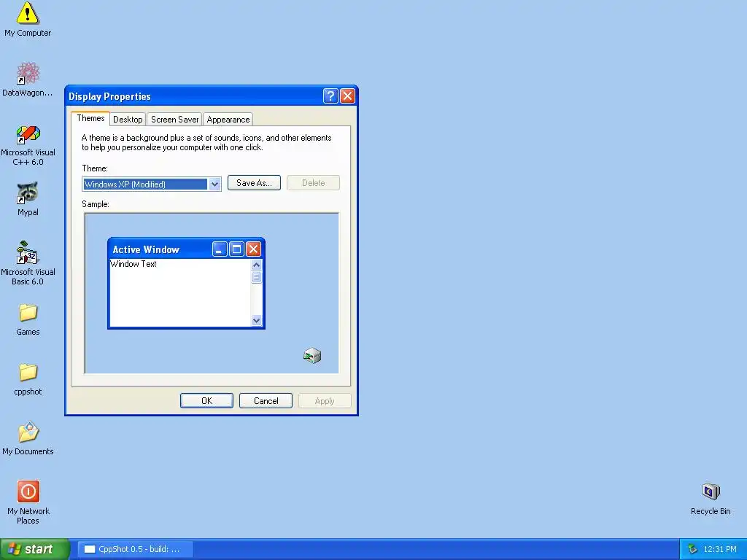Click OK in Display Properties
747x560 pixels.
tap(206, 401)
